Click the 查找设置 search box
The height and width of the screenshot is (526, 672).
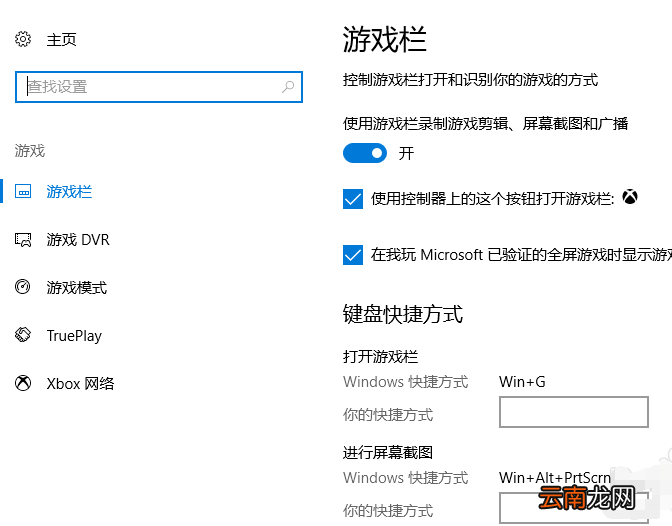[x=159, y=87]
